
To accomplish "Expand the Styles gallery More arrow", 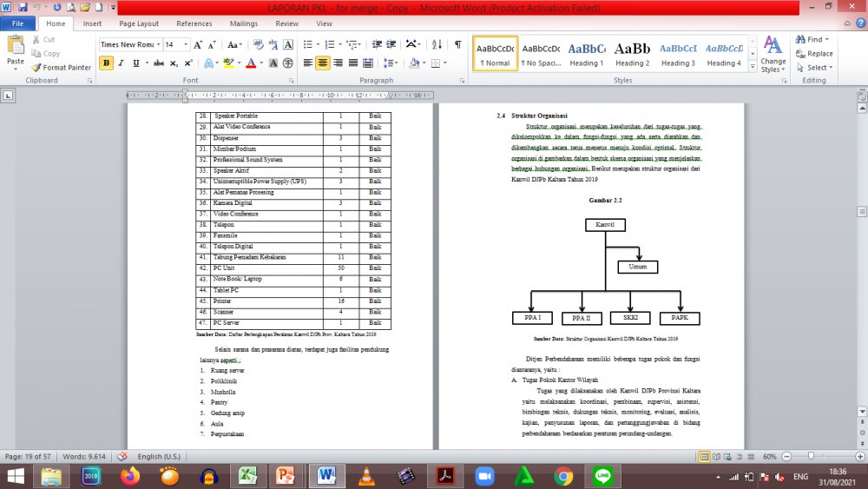I will (x=753, y=67).
